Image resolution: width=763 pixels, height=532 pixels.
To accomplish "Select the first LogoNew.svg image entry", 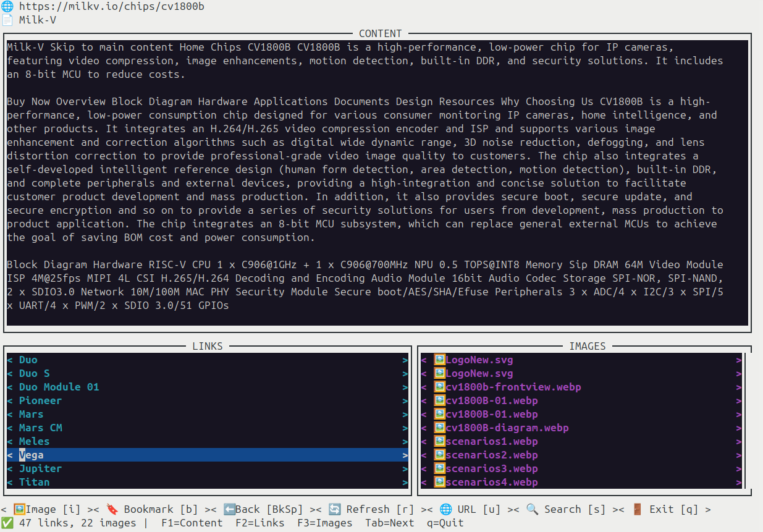I will [x=479, y=360].
